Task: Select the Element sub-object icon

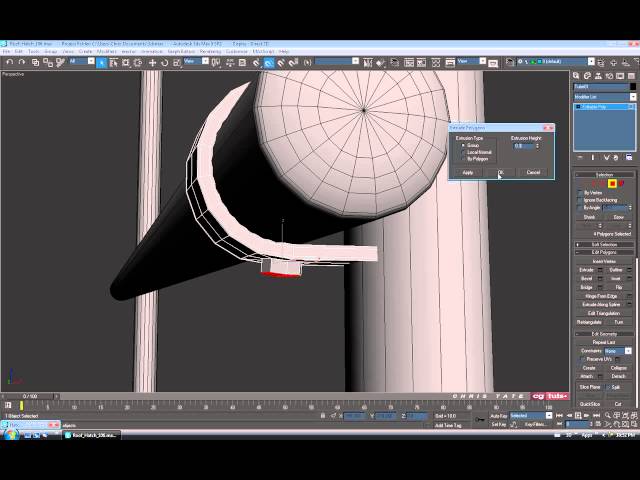Action: pos(621,183)
